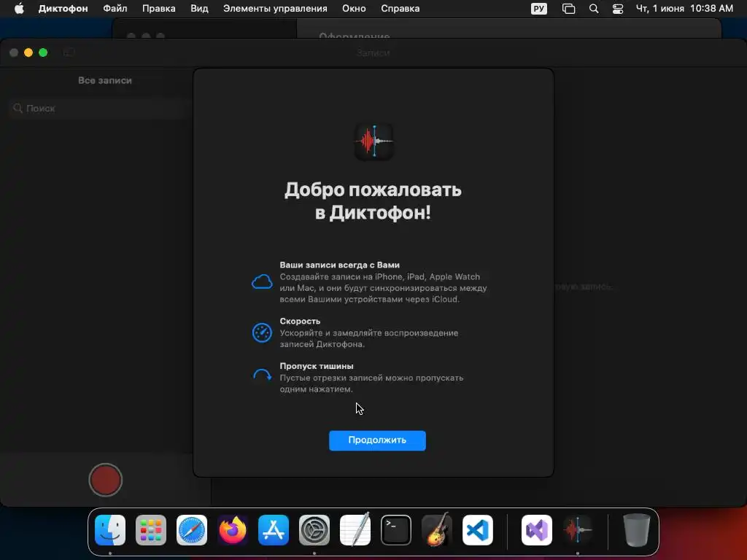Click the Ваши записи всегда с Вами heading
Image resolution: width=747 pixels, height=560 pixels.
339,265
